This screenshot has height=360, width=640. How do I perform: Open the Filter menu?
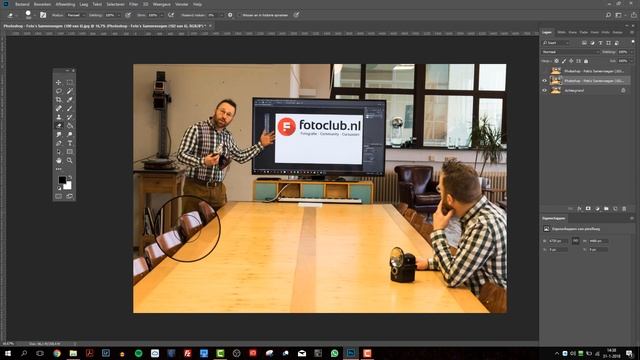pos(133,4)
